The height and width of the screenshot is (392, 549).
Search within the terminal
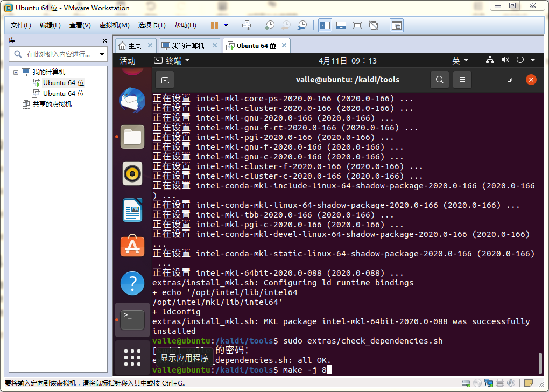coord(439,80)
